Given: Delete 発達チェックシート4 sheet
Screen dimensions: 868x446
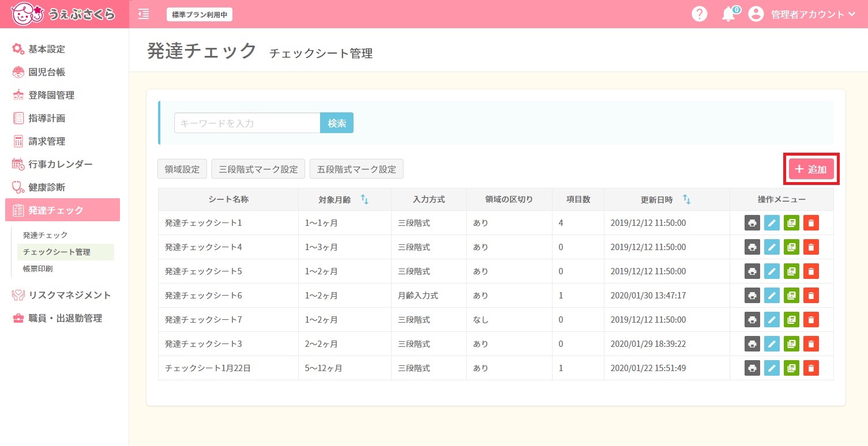Looking at the screenshot, I should (811, 247).
